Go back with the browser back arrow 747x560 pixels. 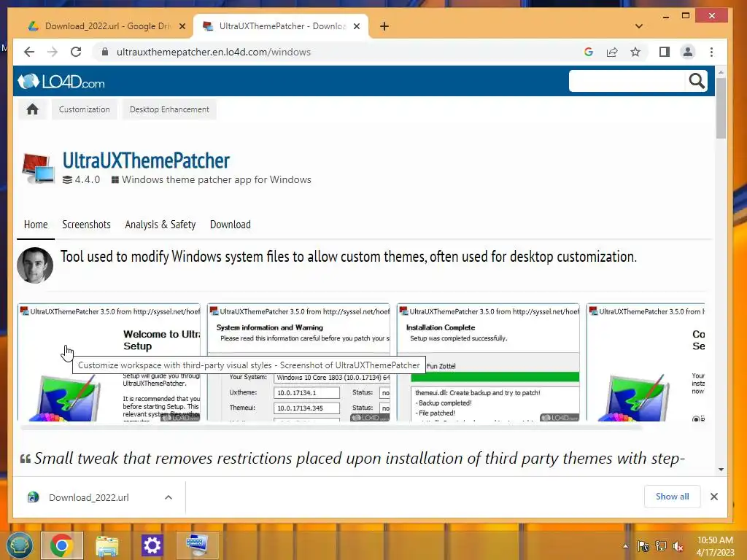[29, 52]
